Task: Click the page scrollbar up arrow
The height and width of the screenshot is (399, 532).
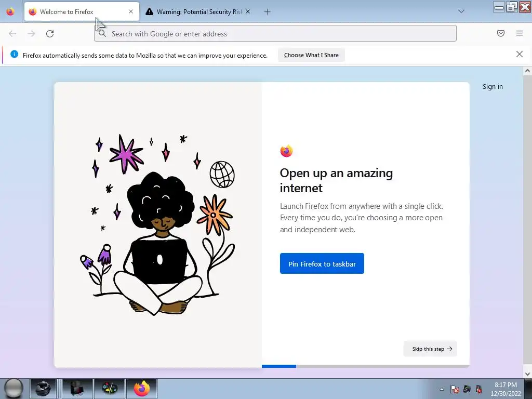Action: pyautogui.click(x=527, y=71)
